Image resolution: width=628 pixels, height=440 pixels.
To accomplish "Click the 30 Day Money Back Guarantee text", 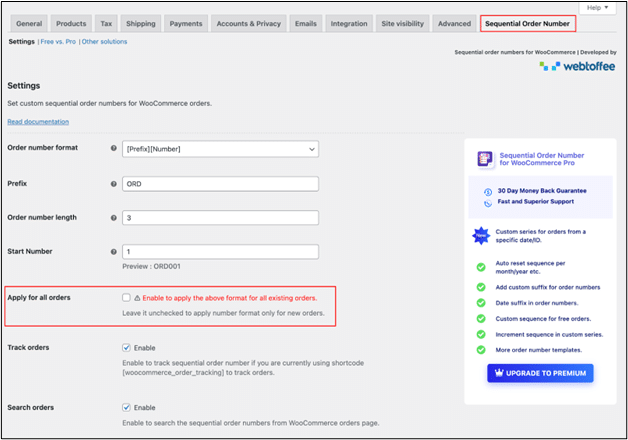I will point(542,191).
